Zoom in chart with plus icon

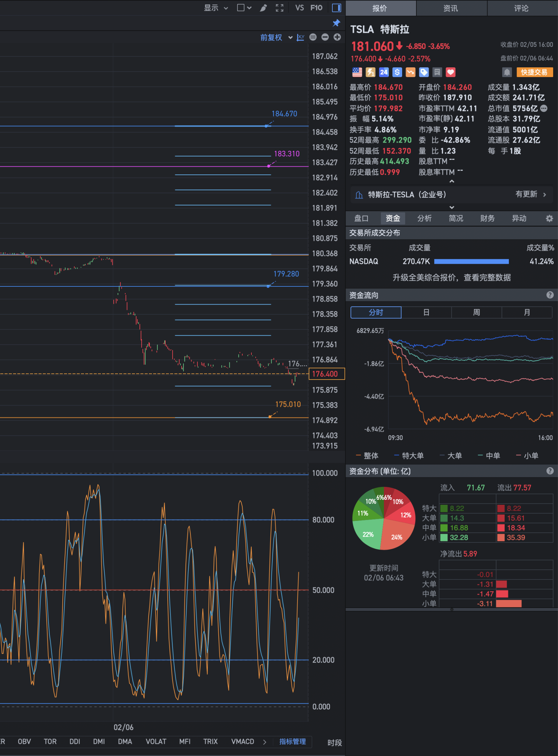pos(337,37)
